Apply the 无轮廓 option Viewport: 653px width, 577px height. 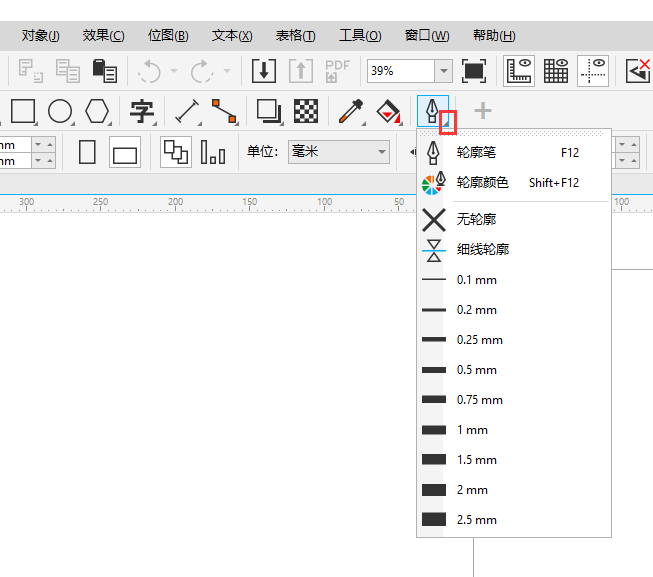coord(476,219)
